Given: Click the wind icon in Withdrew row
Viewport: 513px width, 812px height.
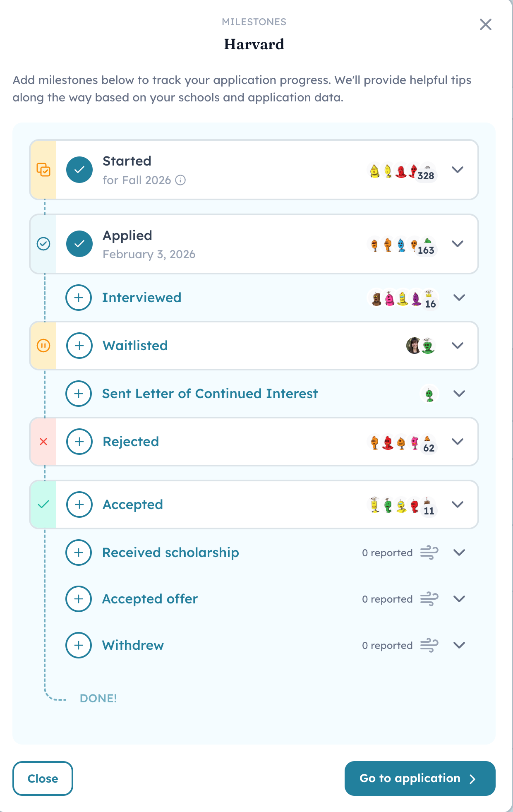Looking at the screenshot, I should point(429,645).
